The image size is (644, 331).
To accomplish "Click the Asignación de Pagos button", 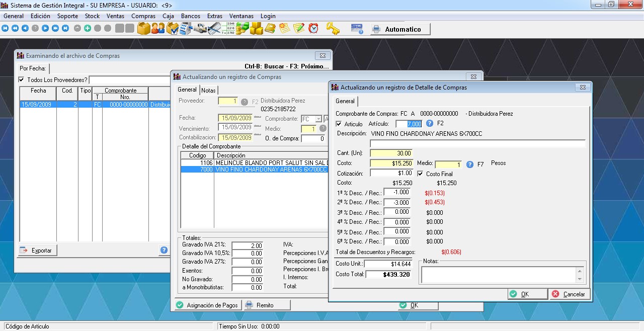I will point(207,305).
